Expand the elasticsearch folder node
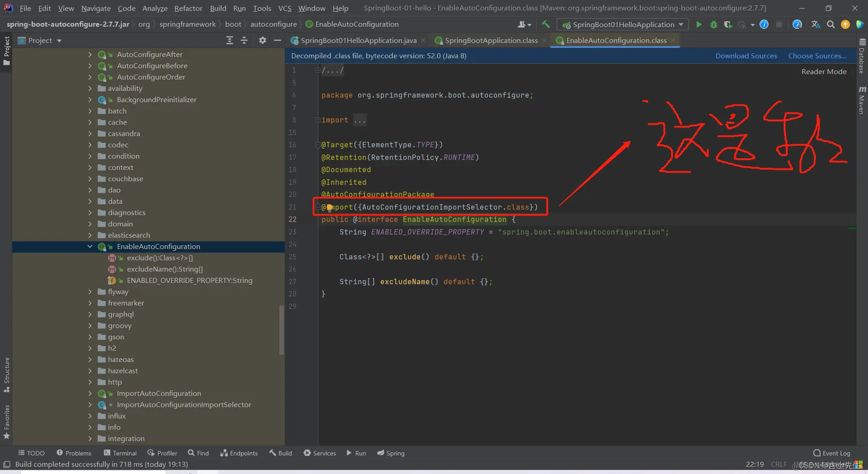 [90, 235]
